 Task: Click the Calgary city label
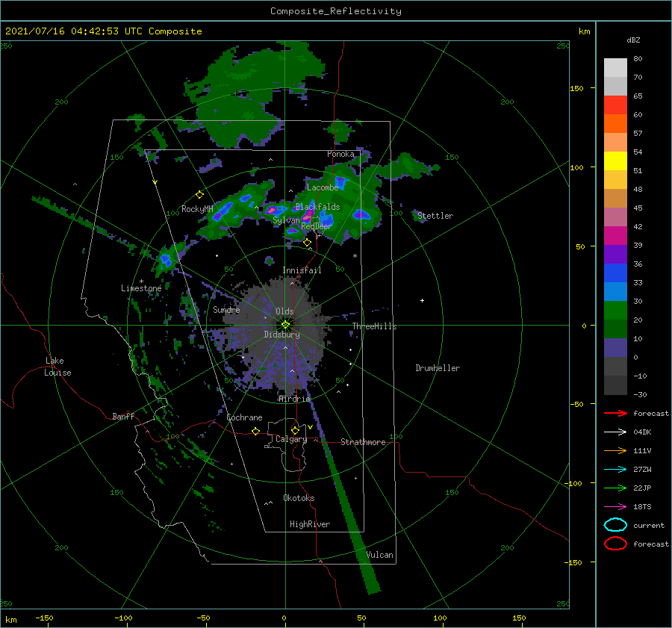(291, 439)
